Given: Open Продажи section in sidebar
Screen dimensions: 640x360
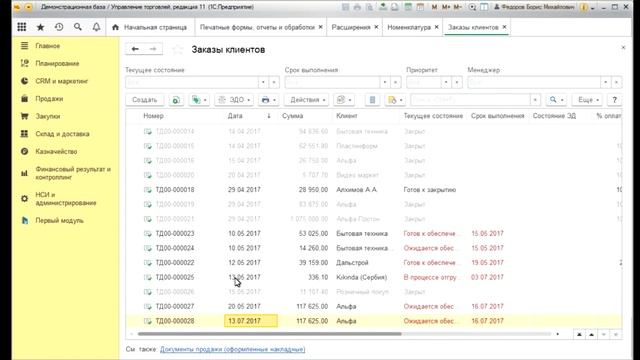Looking at the screenshot, I should [x=49, y=98].
